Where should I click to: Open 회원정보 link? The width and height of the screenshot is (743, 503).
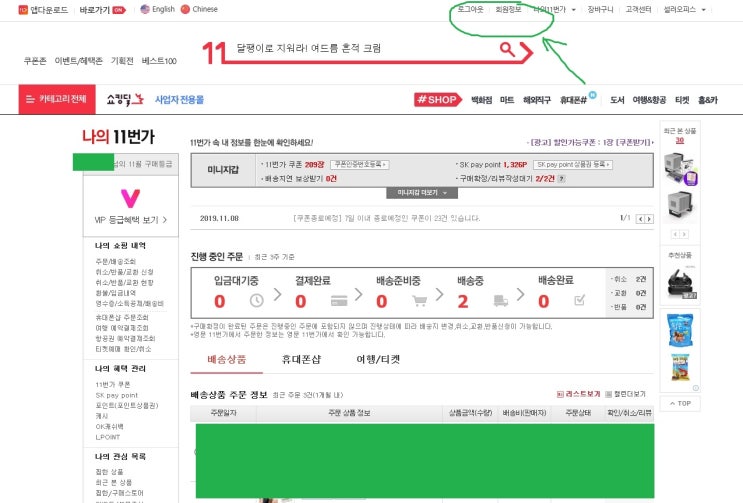point(508,9)
